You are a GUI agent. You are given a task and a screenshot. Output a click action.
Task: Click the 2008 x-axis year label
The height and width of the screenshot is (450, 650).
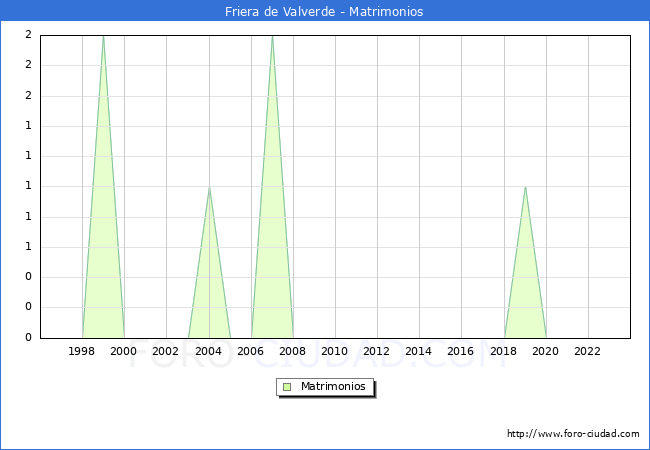(293, 351)
